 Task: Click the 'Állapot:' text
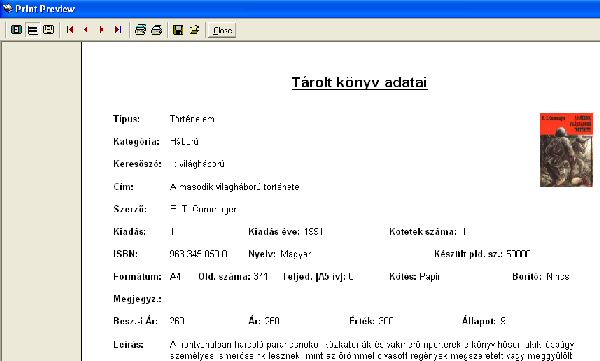point(479,321)
